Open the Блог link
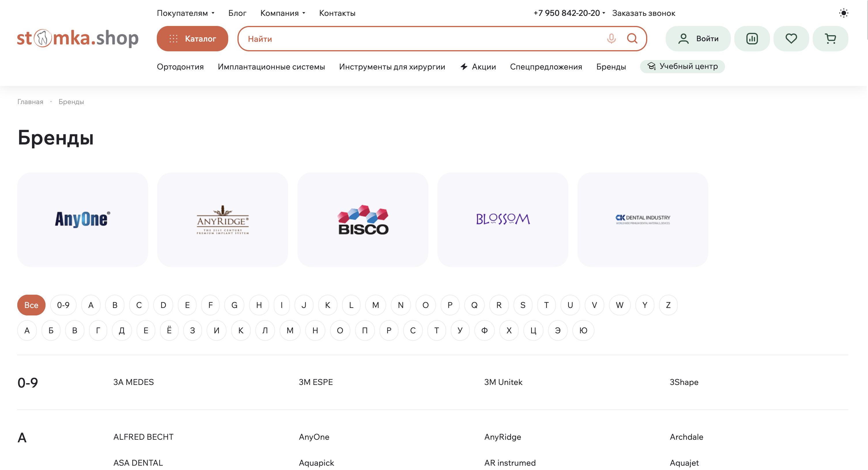Image resolution: width=868 pixels, height=470 pixels. click(x=237, y=13)
